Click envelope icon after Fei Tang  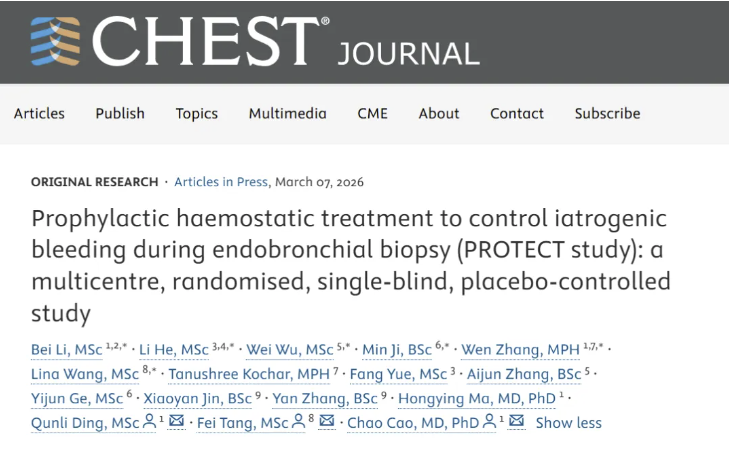[x=326, y=422]
